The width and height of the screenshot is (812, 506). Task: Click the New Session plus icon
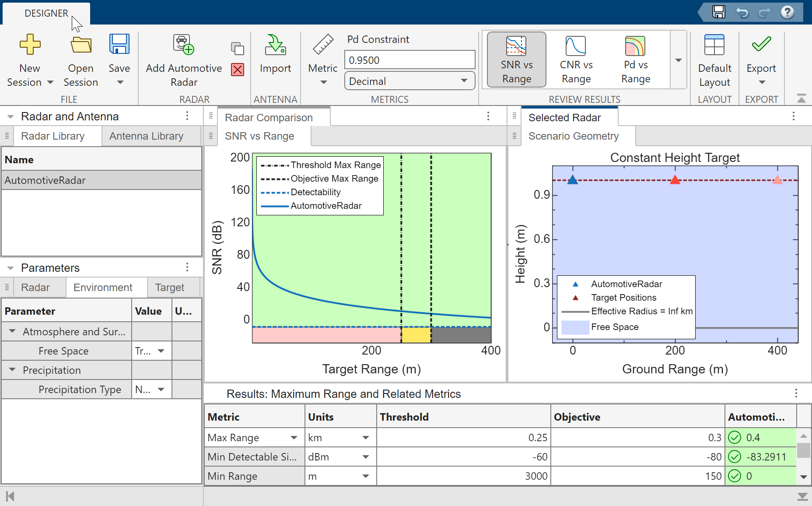30,45
